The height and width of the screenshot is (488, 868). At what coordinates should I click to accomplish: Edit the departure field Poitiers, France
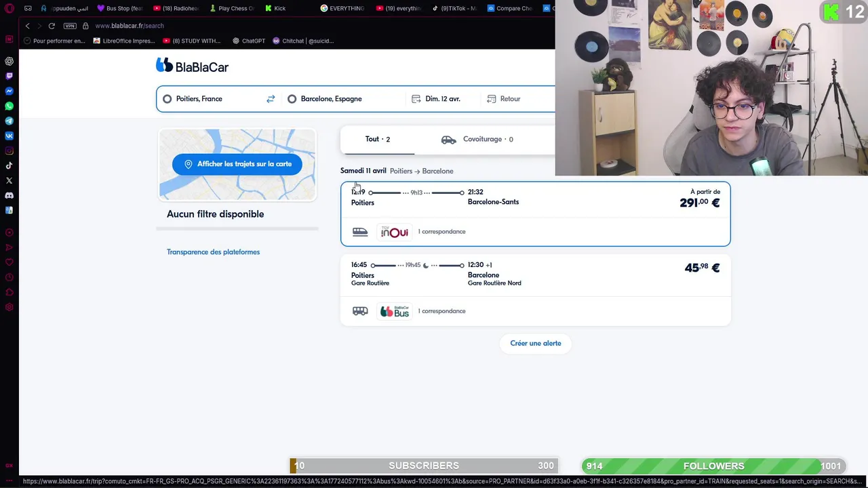point(214,99)
